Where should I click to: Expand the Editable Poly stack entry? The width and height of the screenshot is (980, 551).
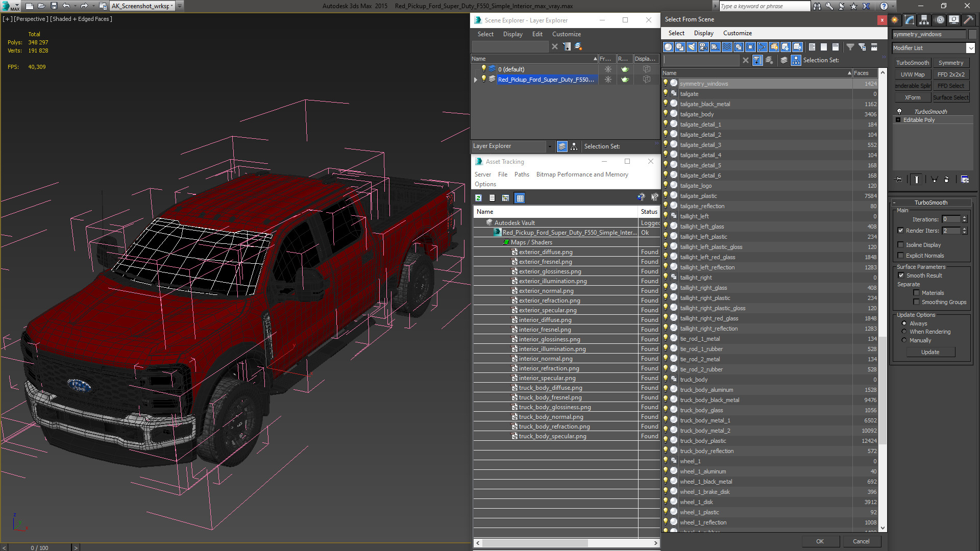tap(898, 120)
